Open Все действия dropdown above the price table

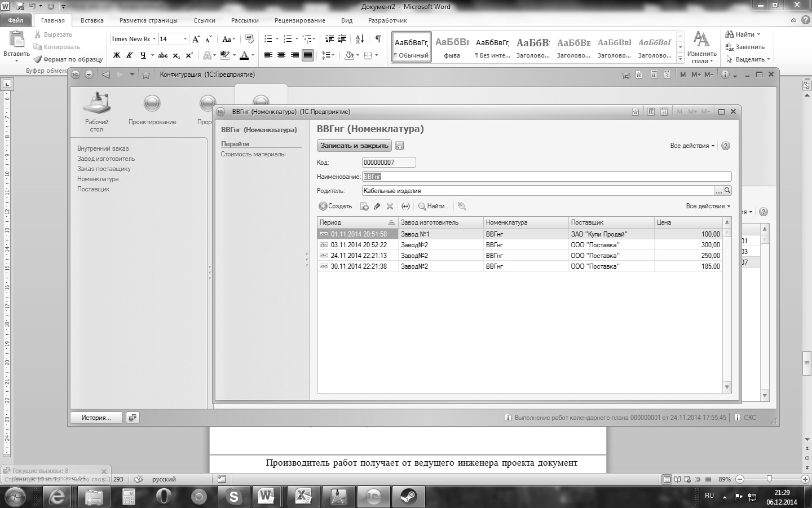[708, 206]
